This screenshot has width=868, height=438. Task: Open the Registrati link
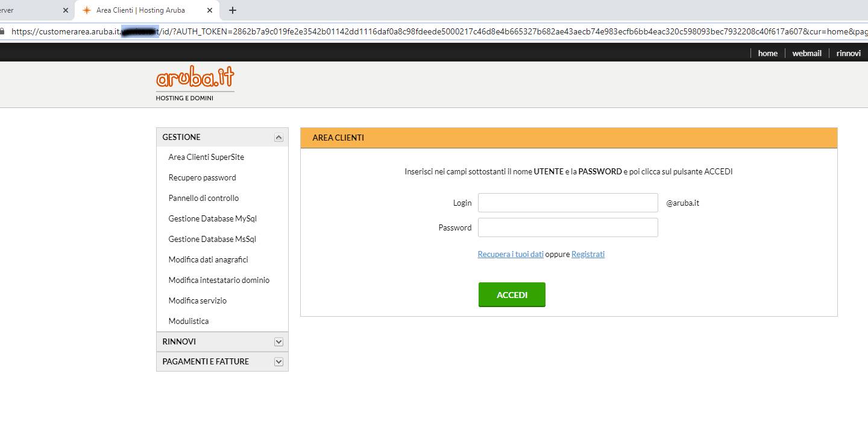click(588, 255)
